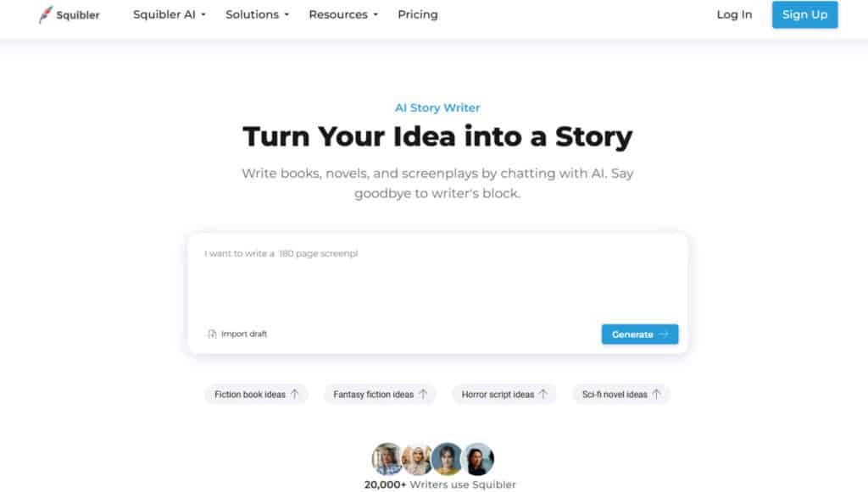Expand the Resources dropdown menu
Image resolution: width=868 pixels, height=492 pixels.
(343, 14)
